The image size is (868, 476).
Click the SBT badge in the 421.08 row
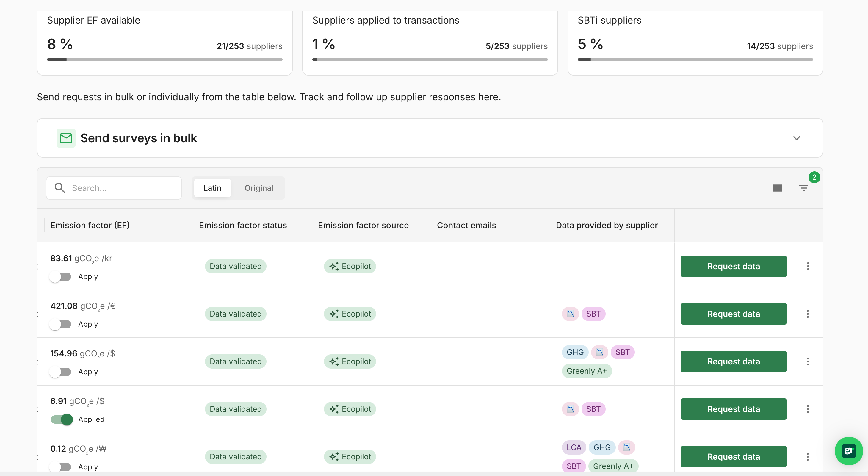593,314
